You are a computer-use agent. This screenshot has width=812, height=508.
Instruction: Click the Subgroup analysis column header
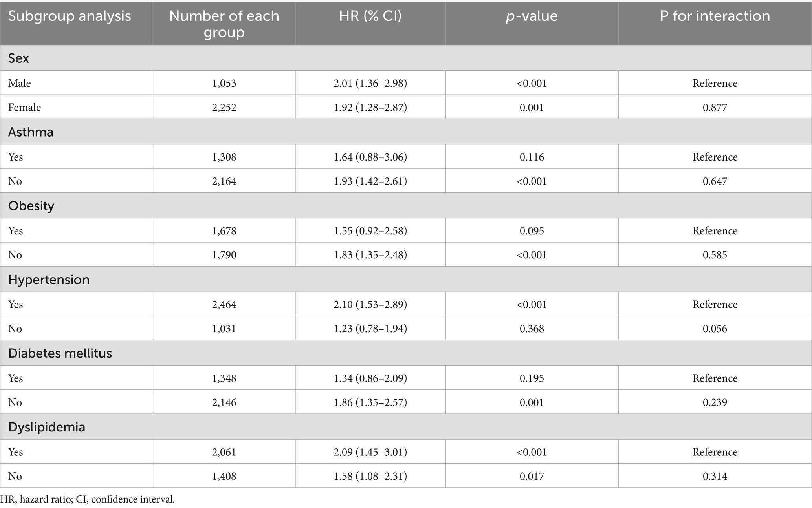coord(70,16)
